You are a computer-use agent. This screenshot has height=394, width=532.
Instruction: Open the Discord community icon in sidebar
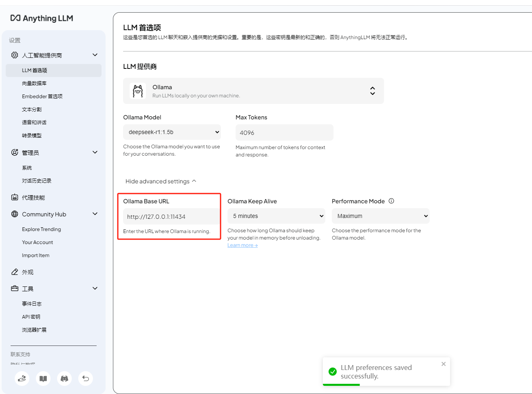[x=64, y=379]
